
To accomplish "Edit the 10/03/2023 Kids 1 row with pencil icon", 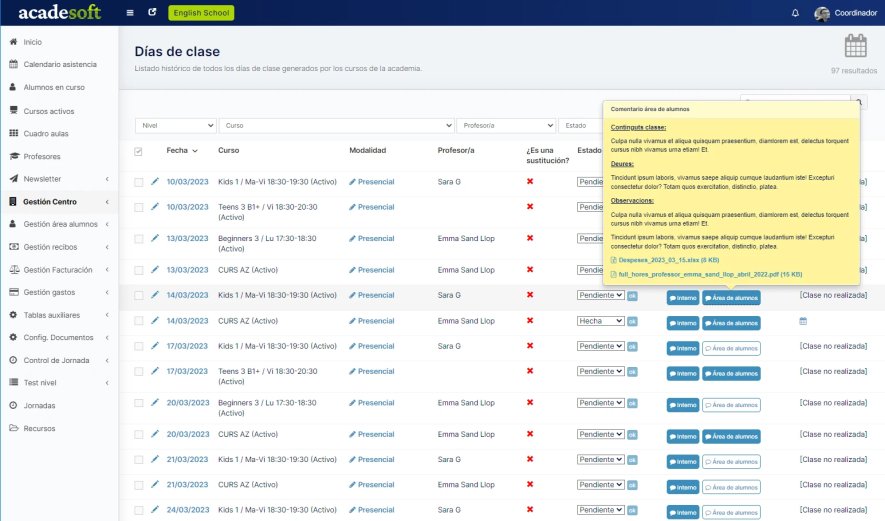I will pyautogui.click(x=155, y=181).
